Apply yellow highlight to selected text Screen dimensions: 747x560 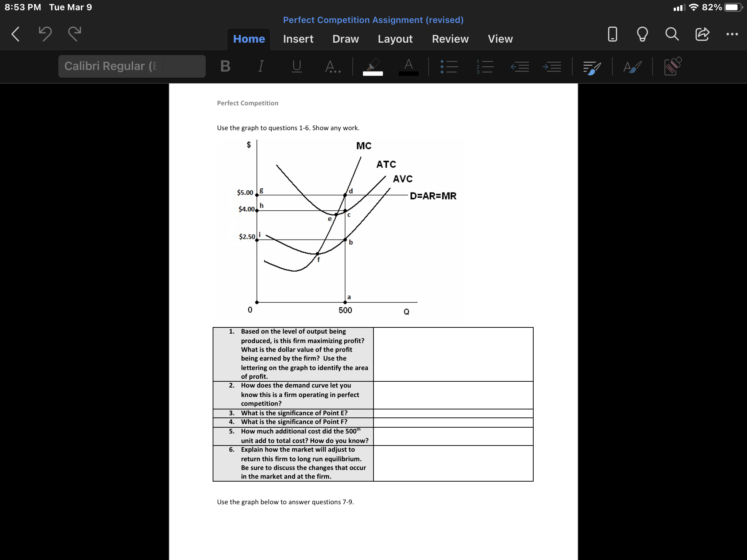pos(373,66)
